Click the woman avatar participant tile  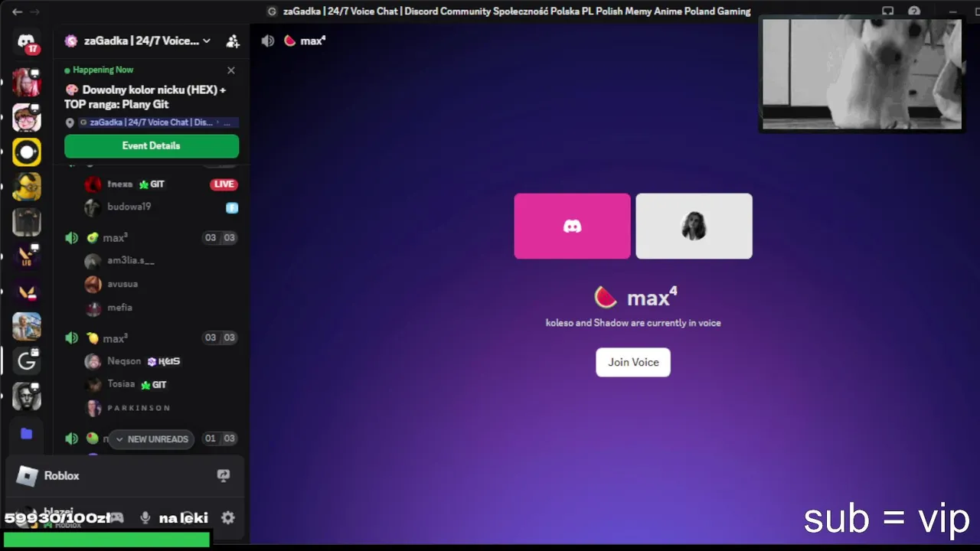tap(694, 226)
